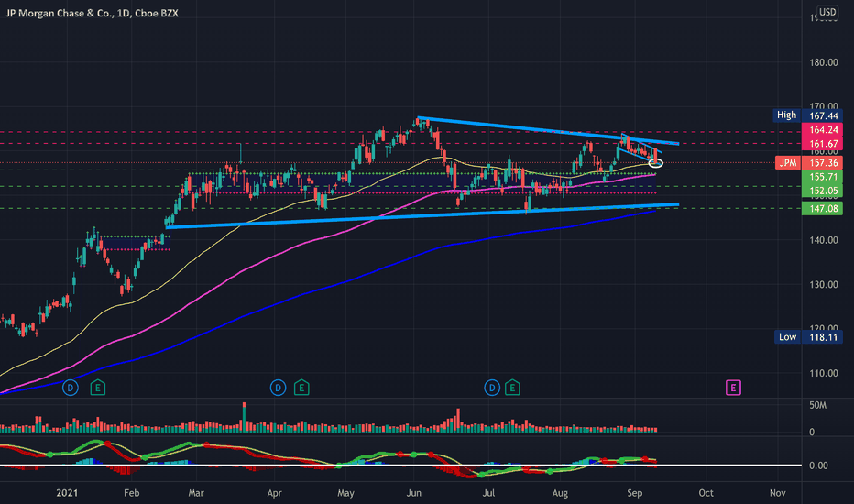The height and width of the screenshot is (504, 854).
Task: Click the Aug label on time axis
Action: [x=561, y=493]
